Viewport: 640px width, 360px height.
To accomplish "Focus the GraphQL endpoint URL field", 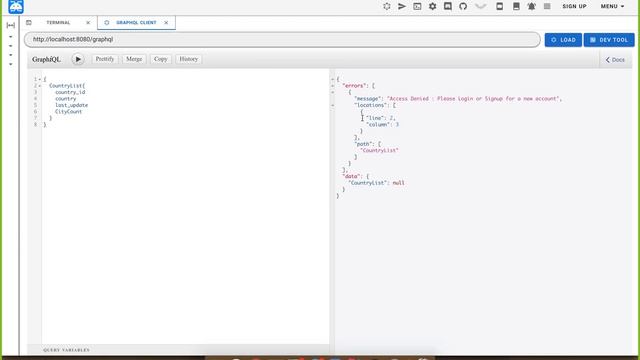I will tap(282, 40).
